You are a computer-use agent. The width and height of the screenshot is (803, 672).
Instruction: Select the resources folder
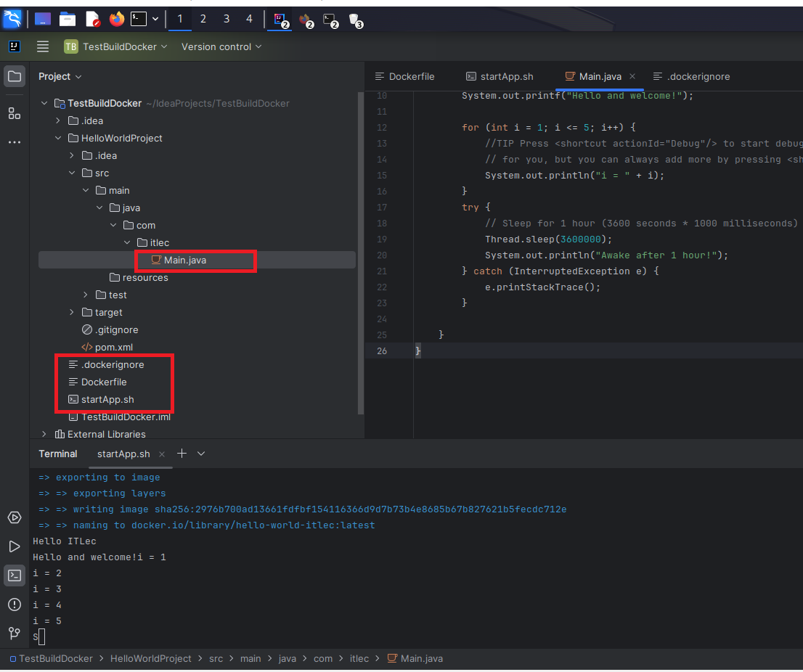pos(139,277)
